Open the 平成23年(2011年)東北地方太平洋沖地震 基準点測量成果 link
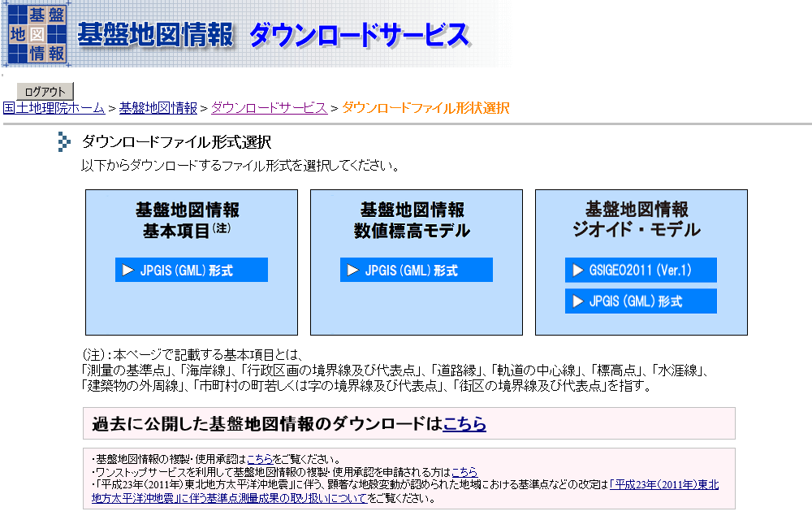Screen dimensions: 812x520 (405, 492)
